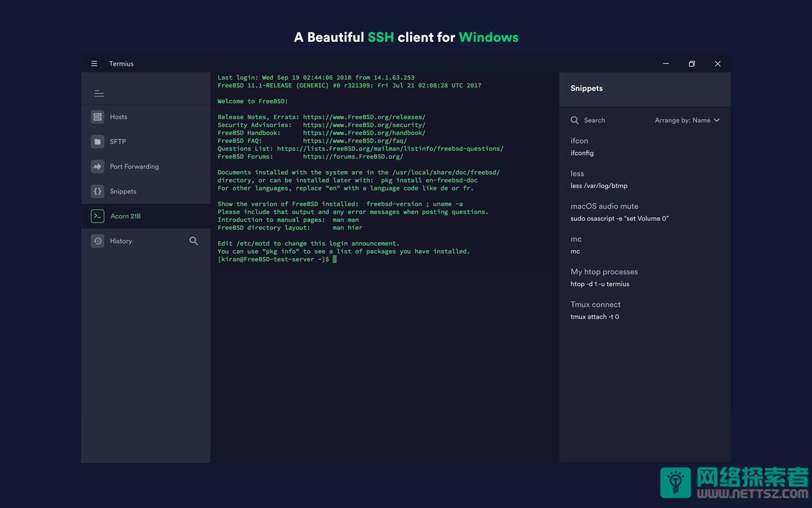The height and width of the screenshot is (508, 812).
Task: Click the My htop processes snippet
Action: click(604, 278)
